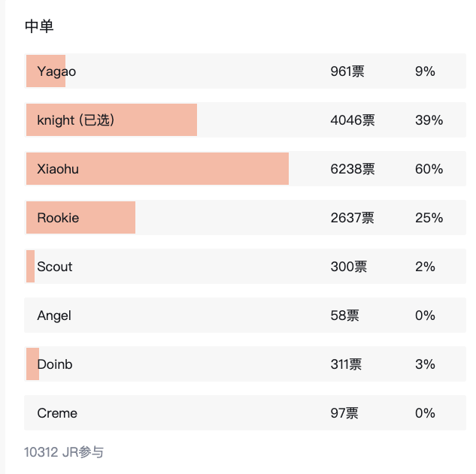Select the Yagao poll option
The height and width of the screenshot is (474, 476).
(56, 71)
